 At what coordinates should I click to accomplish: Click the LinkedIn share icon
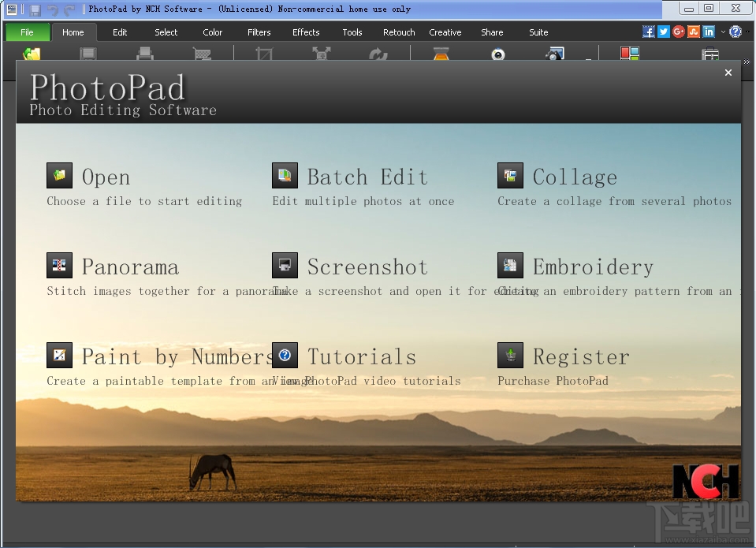click(709, 32)
